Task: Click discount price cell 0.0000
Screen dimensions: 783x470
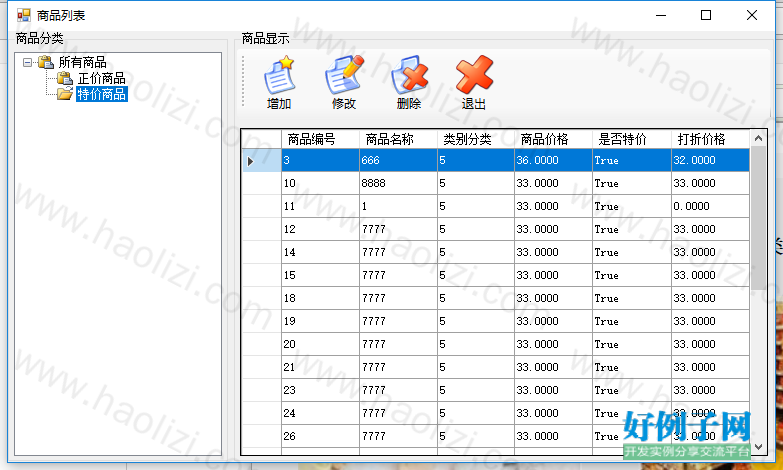Action: click(x=711, y=206)
